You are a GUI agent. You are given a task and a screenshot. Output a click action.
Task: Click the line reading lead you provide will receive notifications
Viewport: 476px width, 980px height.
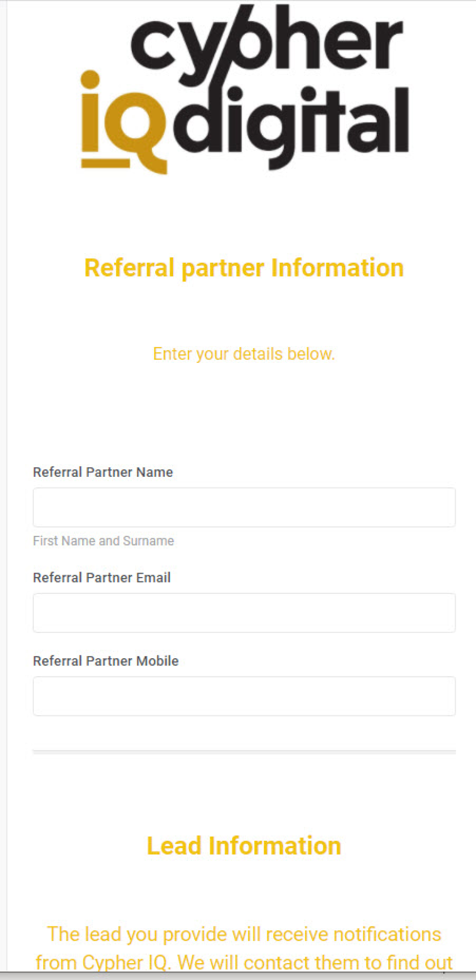(x=244, y=934)
